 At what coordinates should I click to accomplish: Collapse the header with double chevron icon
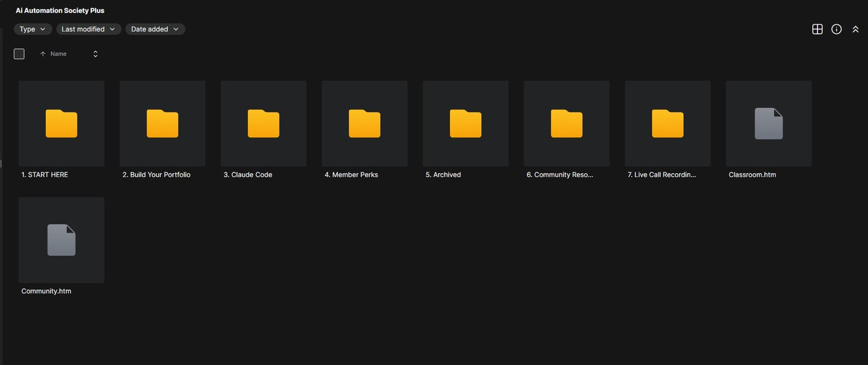pos(855,29)
